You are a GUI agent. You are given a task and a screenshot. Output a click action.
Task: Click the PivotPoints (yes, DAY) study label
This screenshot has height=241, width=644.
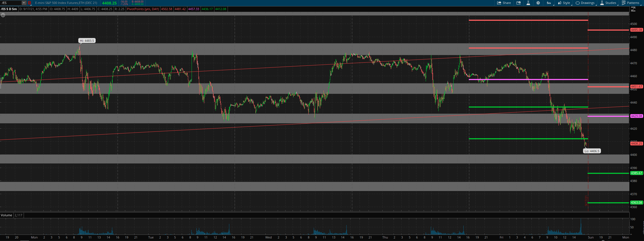[x=143, y=9]
